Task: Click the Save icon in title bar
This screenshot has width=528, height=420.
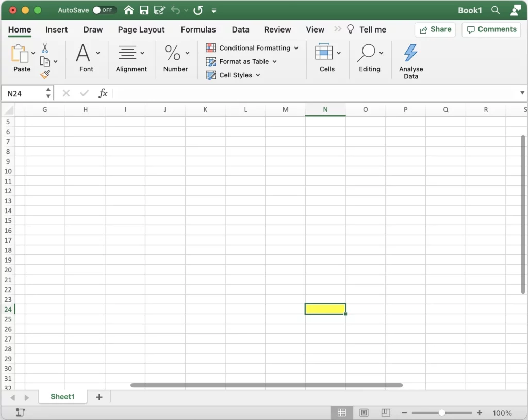Action: 144,10
